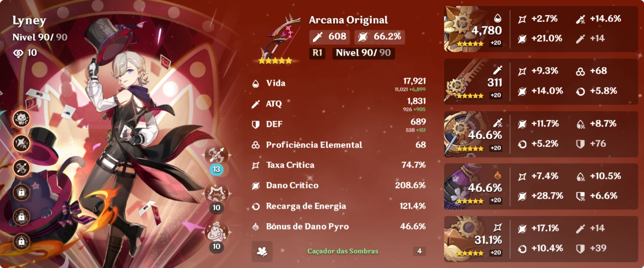Click the elemental burst cat talent icon

pos(216,233)
